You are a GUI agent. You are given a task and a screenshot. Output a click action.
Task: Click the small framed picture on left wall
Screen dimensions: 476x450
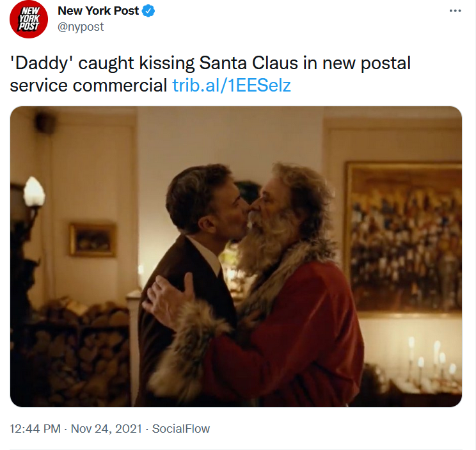[93, 240]
